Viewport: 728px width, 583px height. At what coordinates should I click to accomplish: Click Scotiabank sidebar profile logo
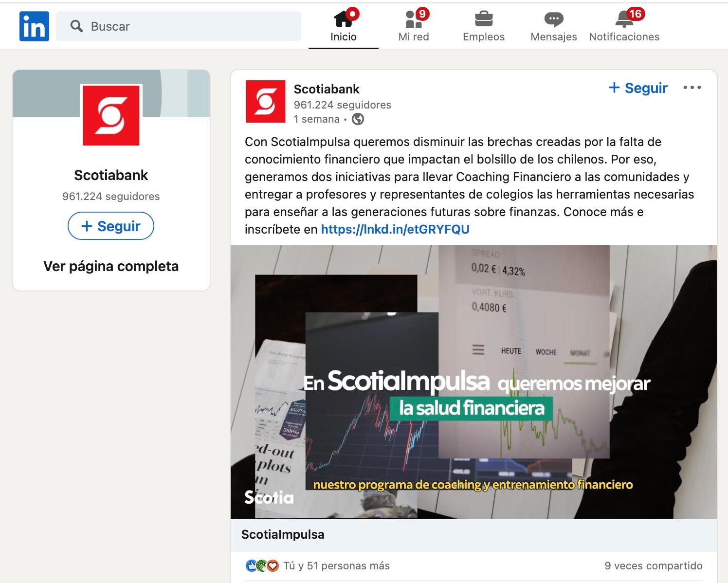point(111,115)
